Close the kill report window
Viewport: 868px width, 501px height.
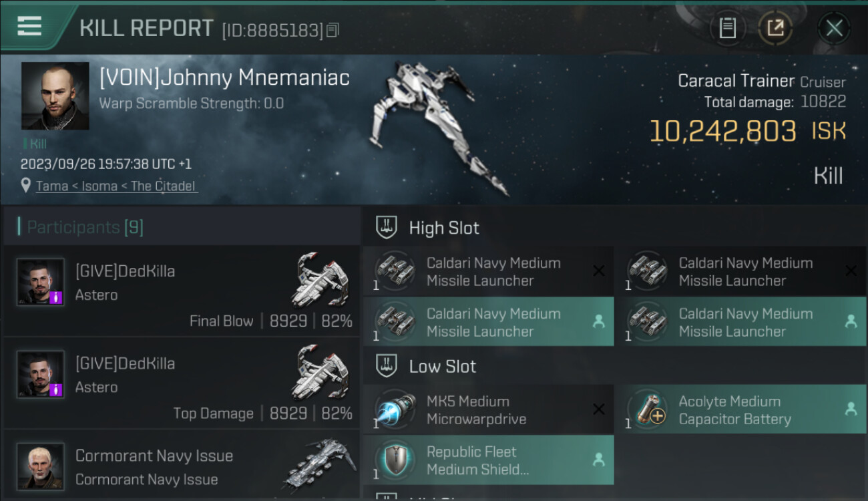(x=834, y=28)
